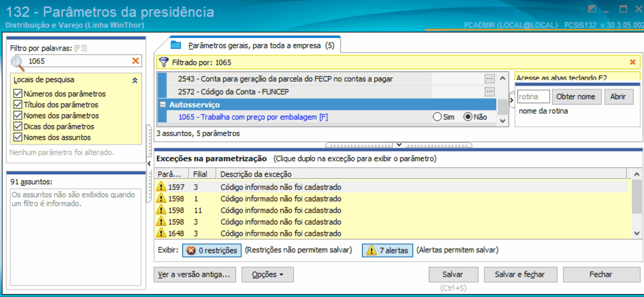The width and height of the screenshot is (644, 297).
Task: Click parameter list scroll-down arrow
Action: [502, 121]
